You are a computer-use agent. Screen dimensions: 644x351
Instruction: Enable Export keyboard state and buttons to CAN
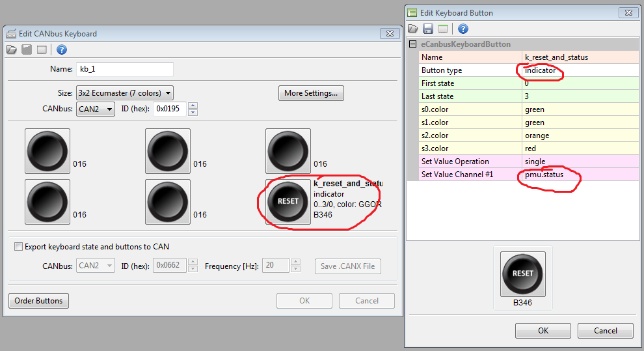click(18, 247)
